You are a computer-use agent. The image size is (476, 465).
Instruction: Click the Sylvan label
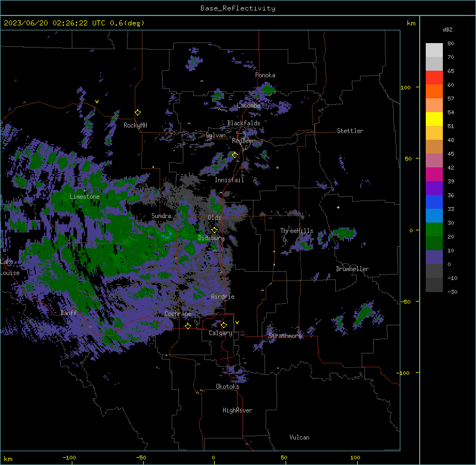(215, 135)
